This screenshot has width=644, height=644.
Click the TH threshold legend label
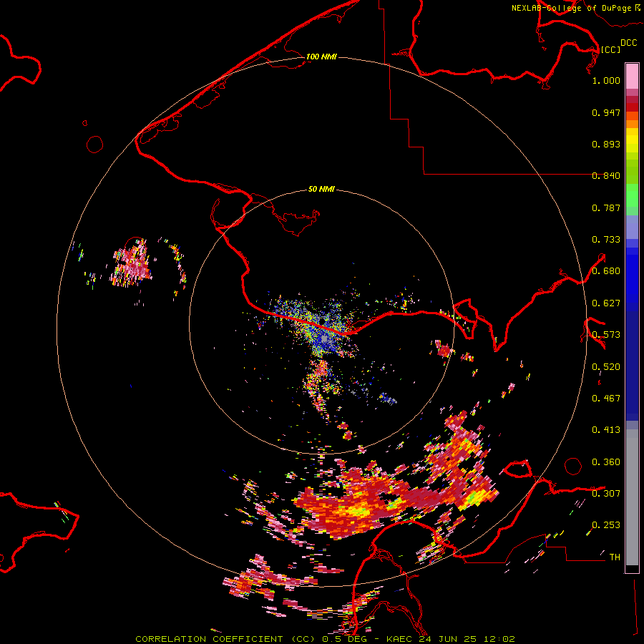pyautogui.click(x=615, y=557)
